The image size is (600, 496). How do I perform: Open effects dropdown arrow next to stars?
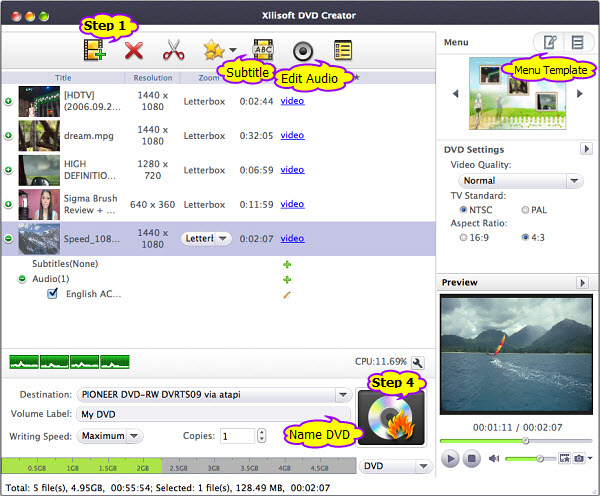click(x=233, y=50)
